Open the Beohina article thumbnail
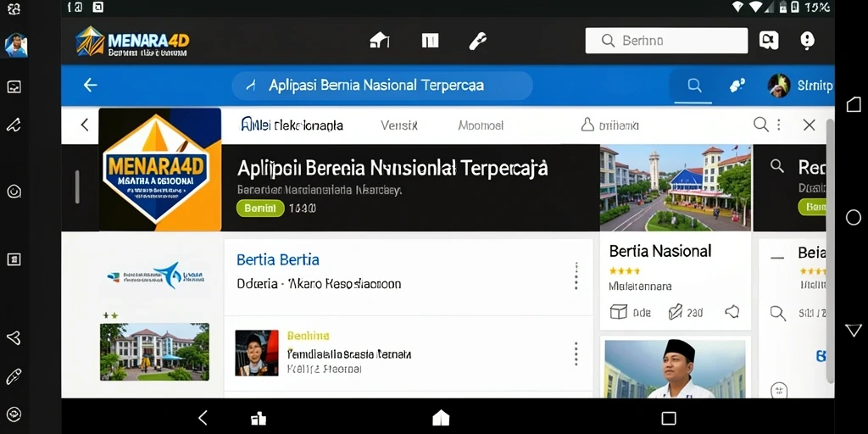This screenshot has height=434, width=868. tap(257, 353)
